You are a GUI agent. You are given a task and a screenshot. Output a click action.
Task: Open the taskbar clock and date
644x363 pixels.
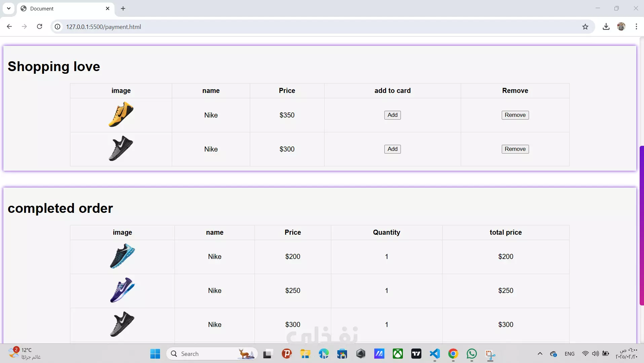click(x=627, y=354)
